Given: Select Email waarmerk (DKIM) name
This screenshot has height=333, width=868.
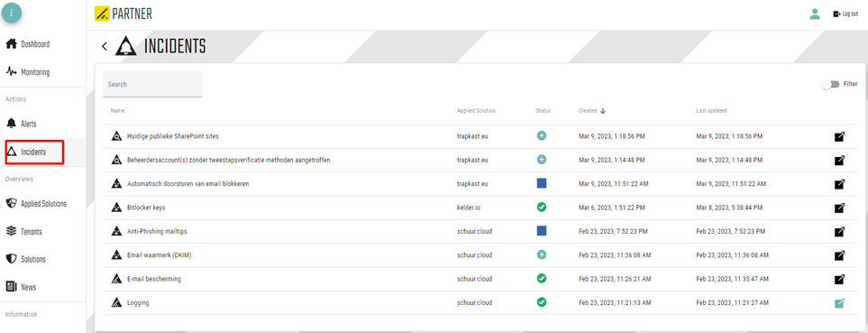Looking at the screenshot, I should click(160, 255).
